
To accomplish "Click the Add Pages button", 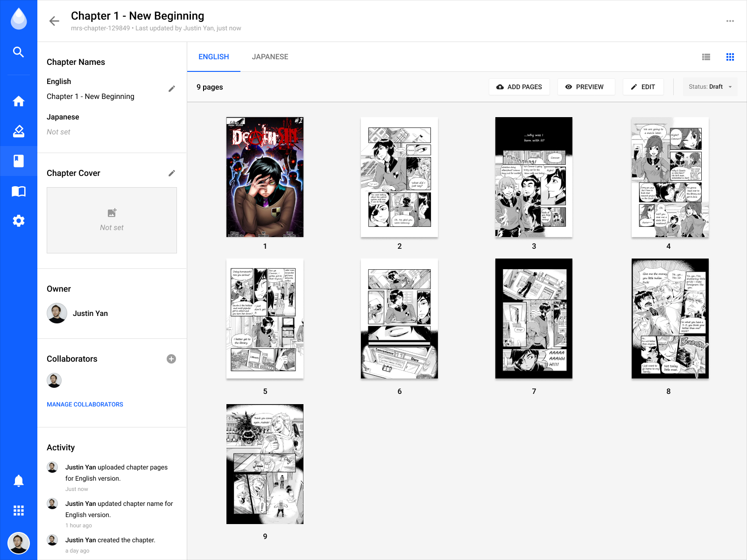I will [x=519, y=87].
